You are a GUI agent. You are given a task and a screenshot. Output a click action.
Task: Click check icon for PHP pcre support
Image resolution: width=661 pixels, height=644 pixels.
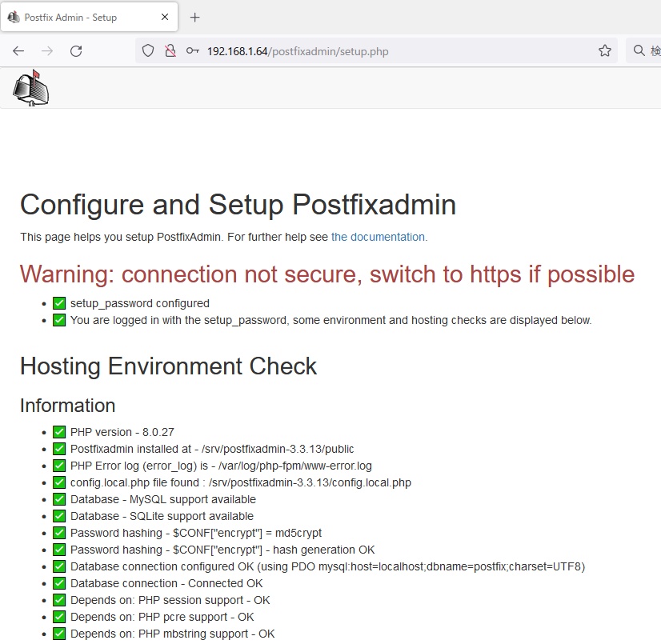pyautogui.click(x=59, y=617)
